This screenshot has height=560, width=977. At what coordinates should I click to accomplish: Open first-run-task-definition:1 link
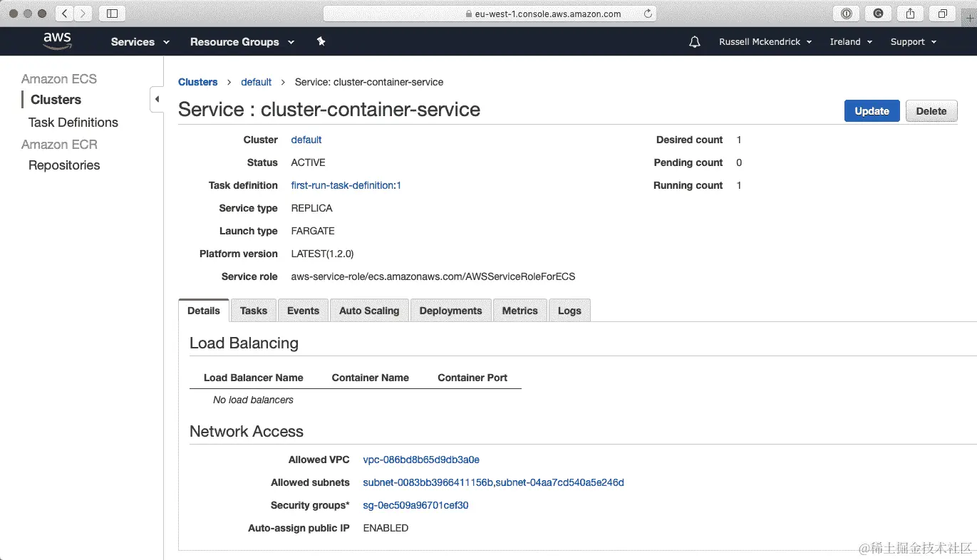(346, 185)
